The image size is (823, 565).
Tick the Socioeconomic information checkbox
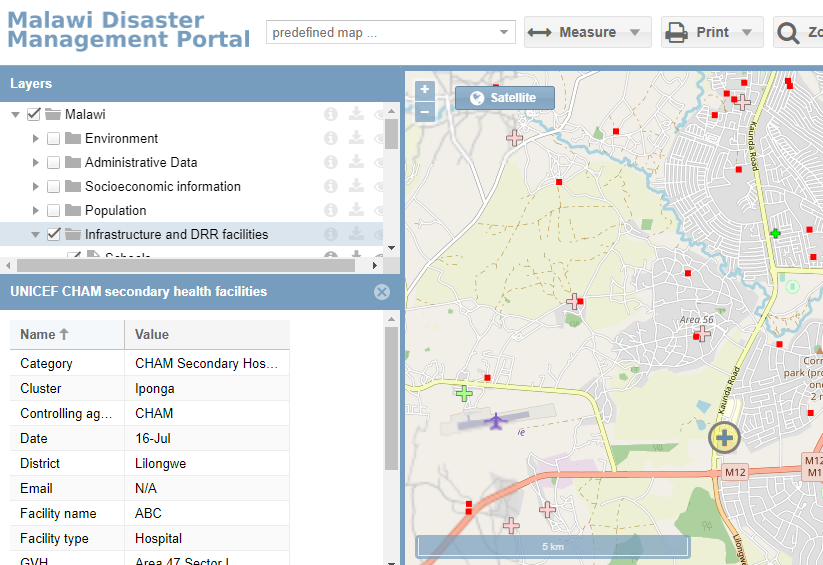(54, 186)
